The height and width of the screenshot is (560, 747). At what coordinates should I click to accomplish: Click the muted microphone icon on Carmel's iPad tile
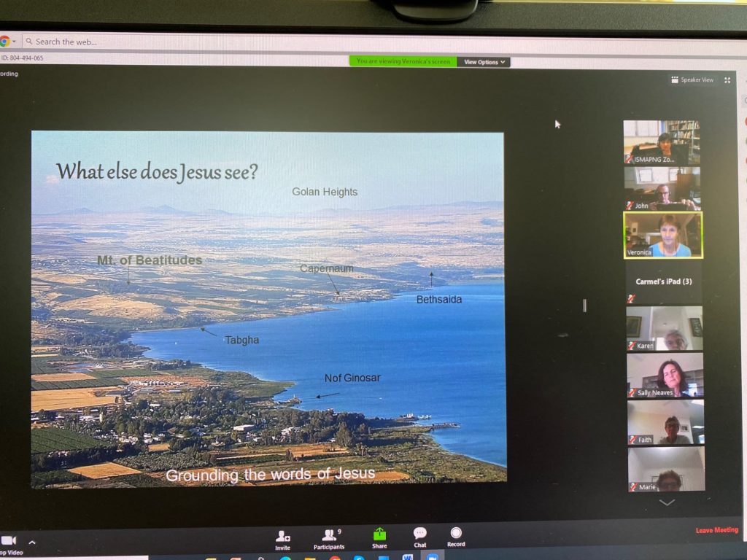pos(631,299)
